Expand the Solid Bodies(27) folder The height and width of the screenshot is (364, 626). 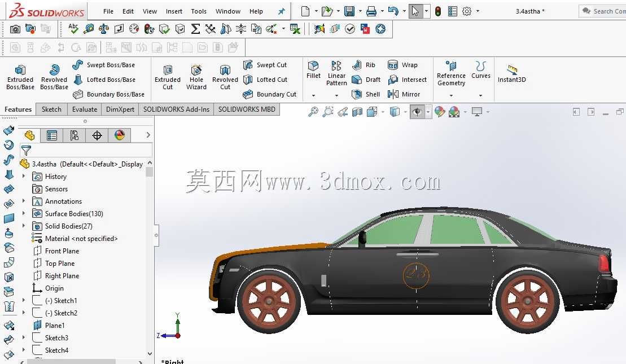(24, 226)
